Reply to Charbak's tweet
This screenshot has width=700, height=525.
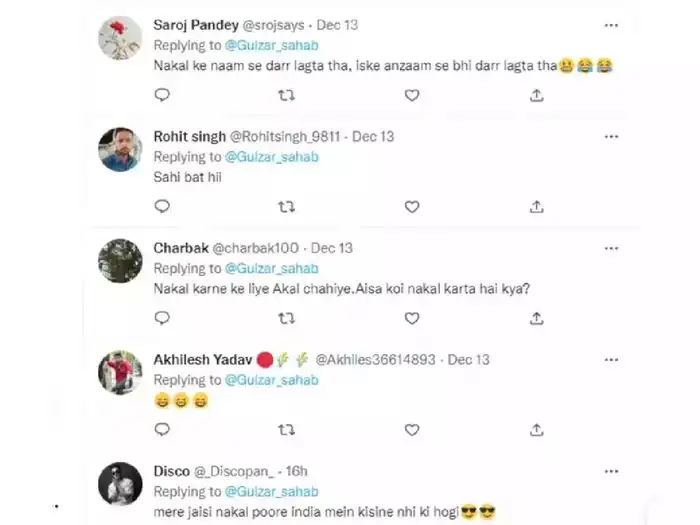coord(162,318)
